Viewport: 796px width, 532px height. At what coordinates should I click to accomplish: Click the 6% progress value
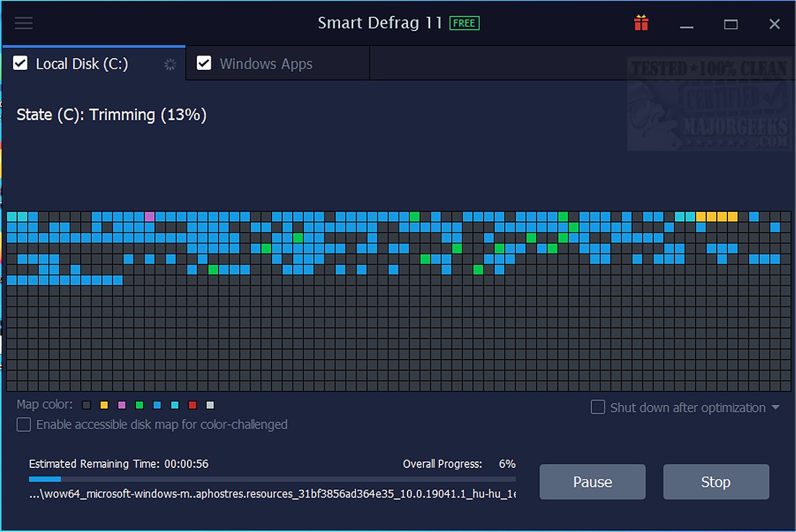[507, 464]
